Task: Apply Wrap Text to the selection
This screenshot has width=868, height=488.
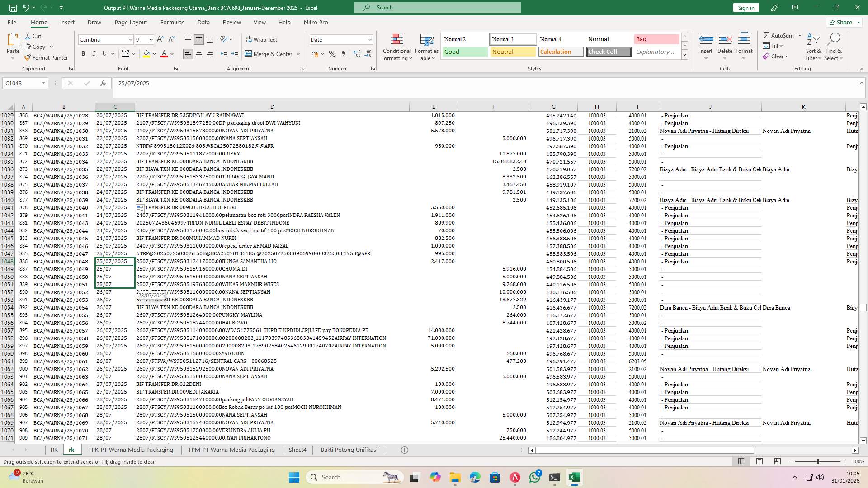Action: (262, 40)
